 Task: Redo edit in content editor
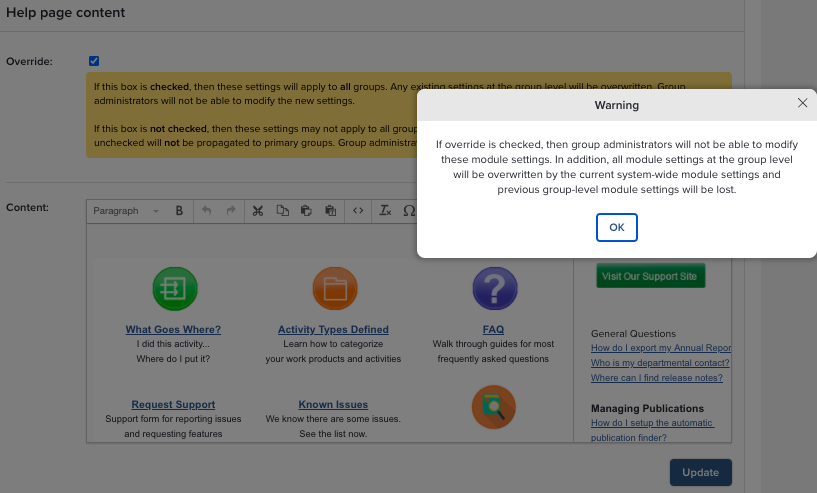coord(231,211)
